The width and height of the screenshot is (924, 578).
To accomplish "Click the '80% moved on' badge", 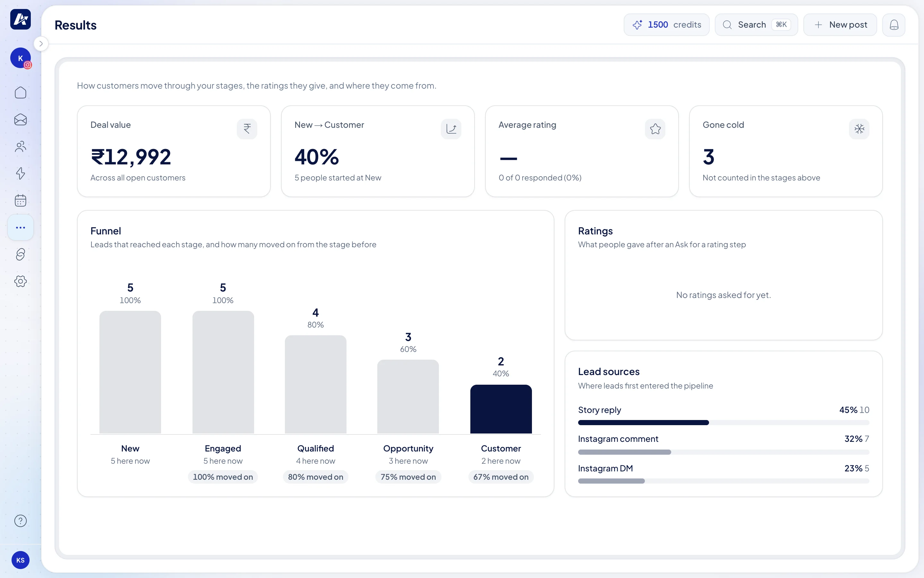I will point(315,477).
